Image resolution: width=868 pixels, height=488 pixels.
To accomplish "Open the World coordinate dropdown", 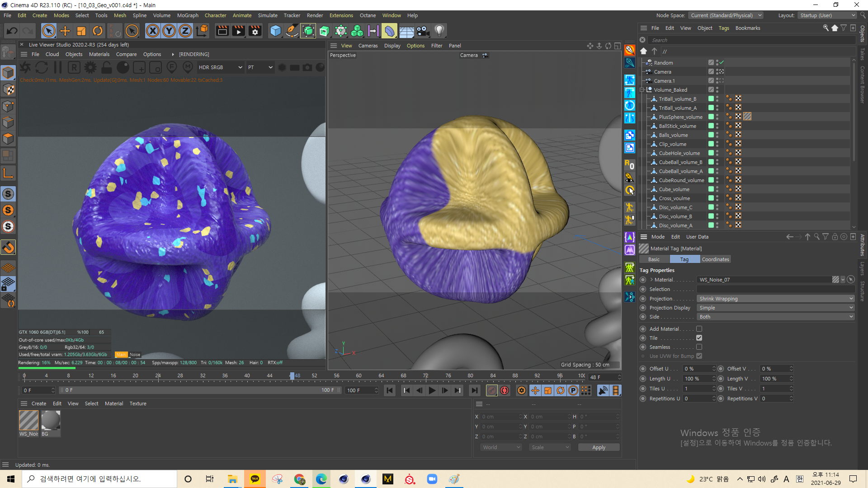I will [501, 447].
